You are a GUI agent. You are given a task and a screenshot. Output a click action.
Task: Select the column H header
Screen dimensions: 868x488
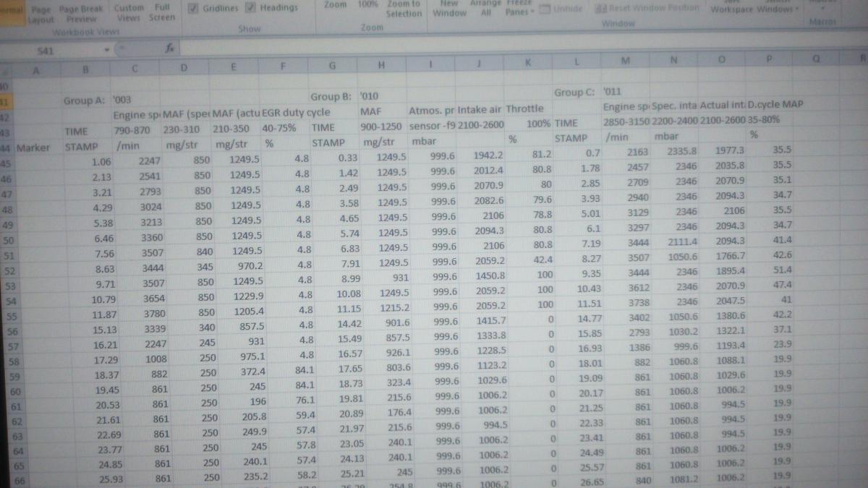pos(381,65)
